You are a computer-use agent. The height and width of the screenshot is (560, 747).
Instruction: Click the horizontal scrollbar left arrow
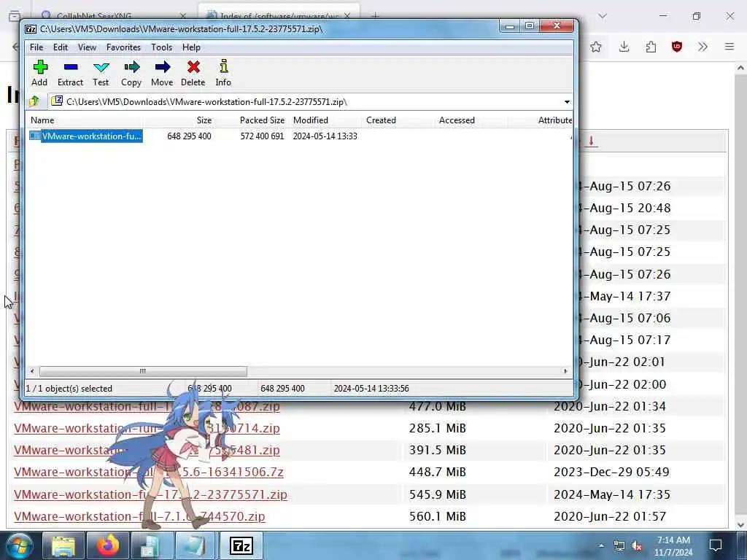(x=32, y=371)
